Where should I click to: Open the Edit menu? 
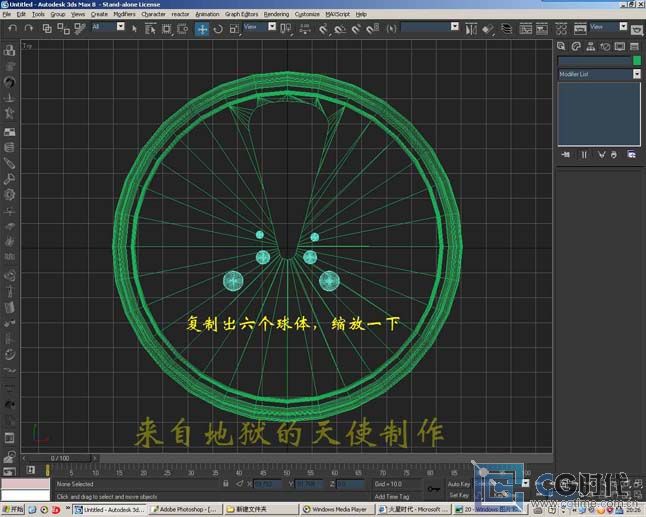coord(21,14)
